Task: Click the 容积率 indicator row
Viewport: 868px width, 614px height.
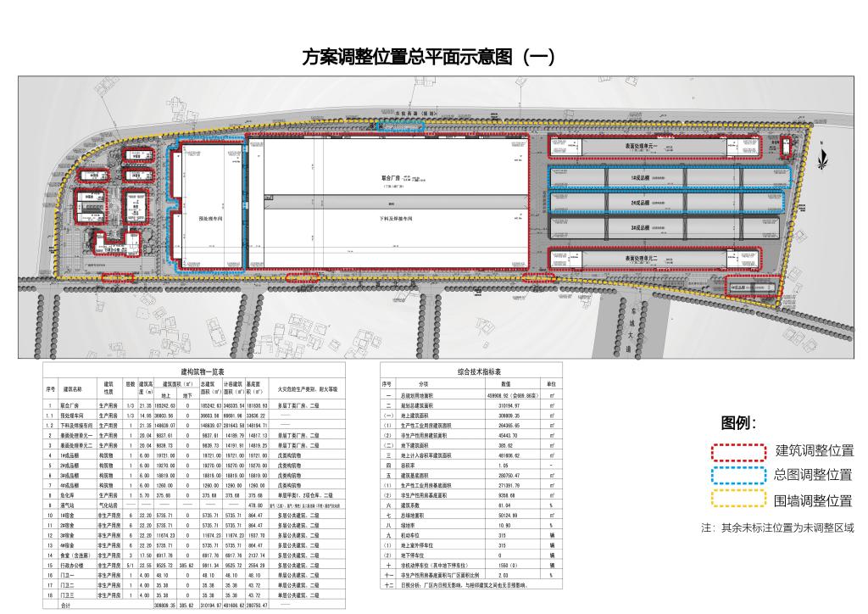Action: point(471,466)
